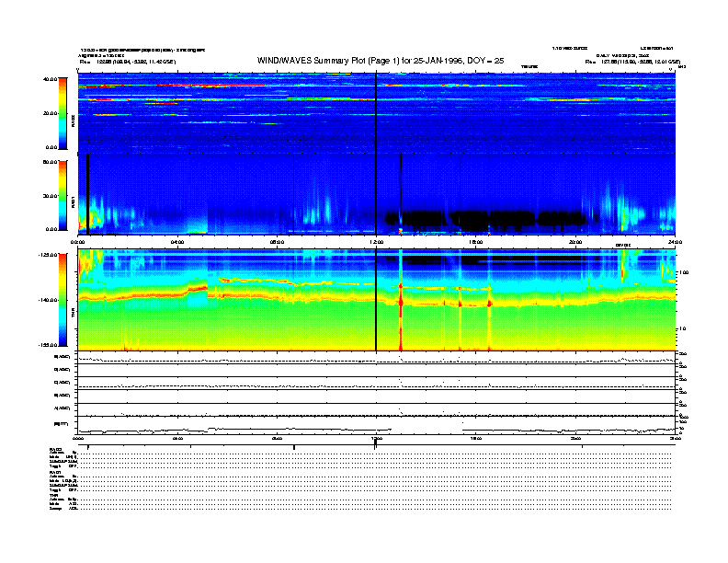
Task: Click the |B| magnetic field line plot
Action: pyautogui.click(x=377, y=426)
